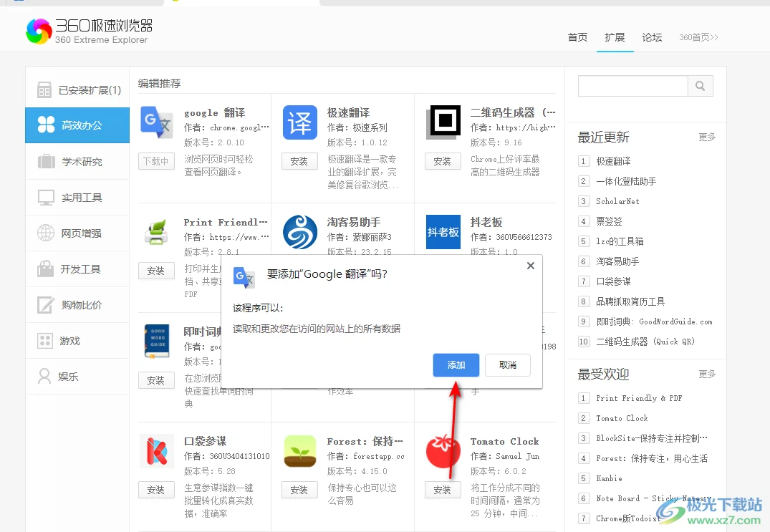Open the Forest sprout icon
This screenshot has height=532, width=770.
pos(299,450)
